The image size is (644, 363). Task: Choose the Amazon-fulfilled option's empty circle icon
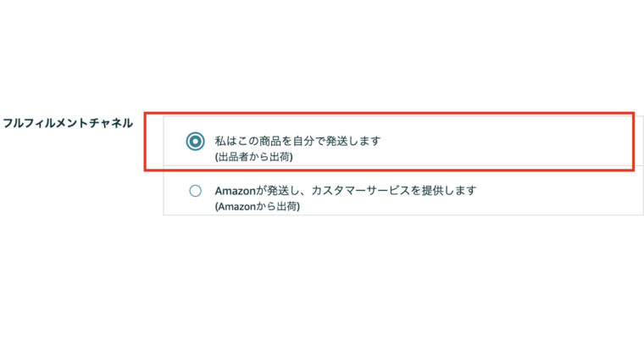(x=195, y=191)
